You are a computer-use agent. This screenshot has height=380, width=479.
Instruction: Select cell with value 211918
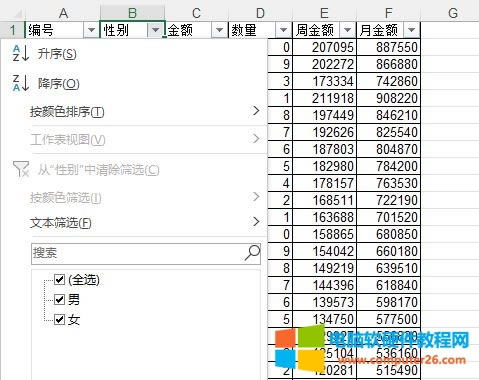click(324, 98)
